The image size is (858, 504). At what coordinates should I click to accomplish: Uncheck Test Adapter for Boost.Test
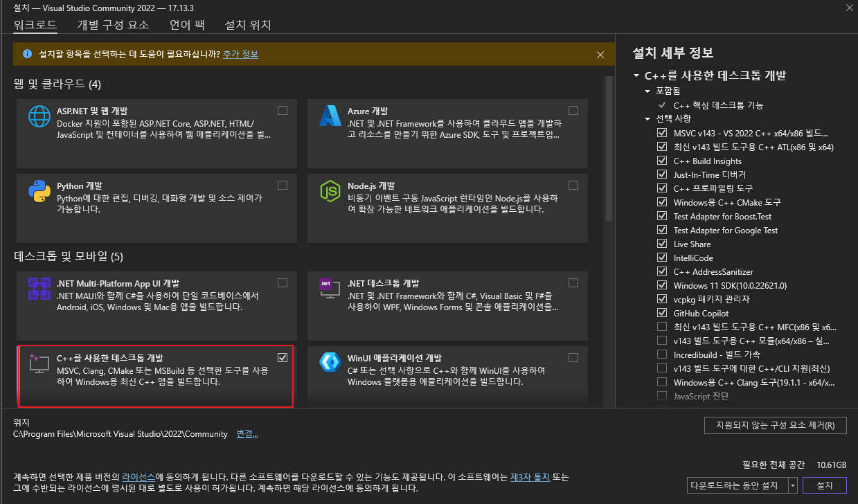662,216
